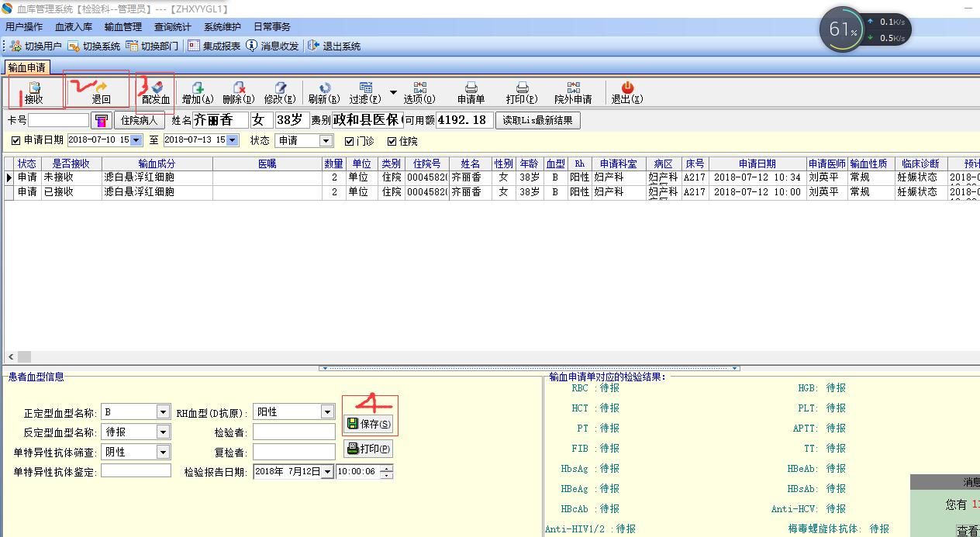Uncheck the 门诊 checkbox
Screen dimensions: 980x537
pyautogui.click(x=350, y=140)
